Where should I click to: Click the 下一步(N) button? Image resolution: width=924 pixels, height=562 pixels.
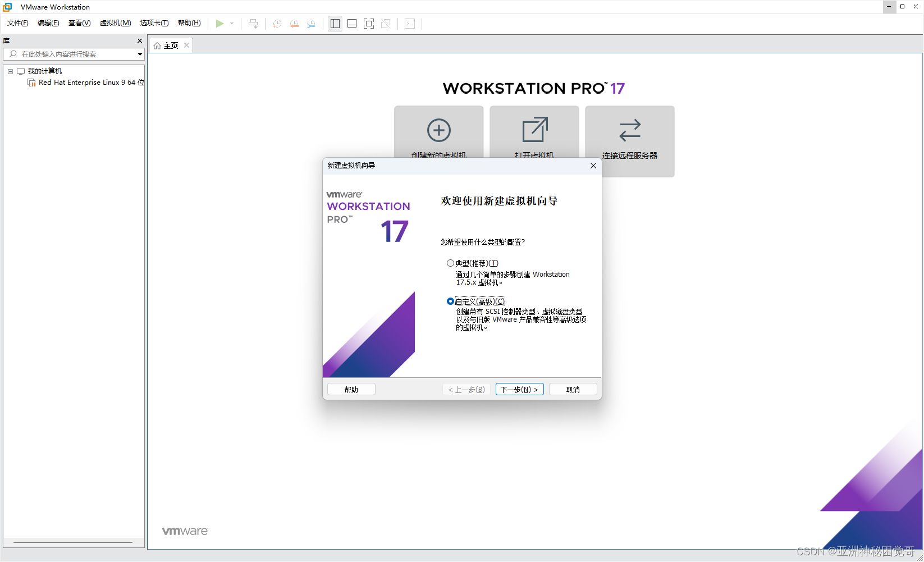[519, 389]
